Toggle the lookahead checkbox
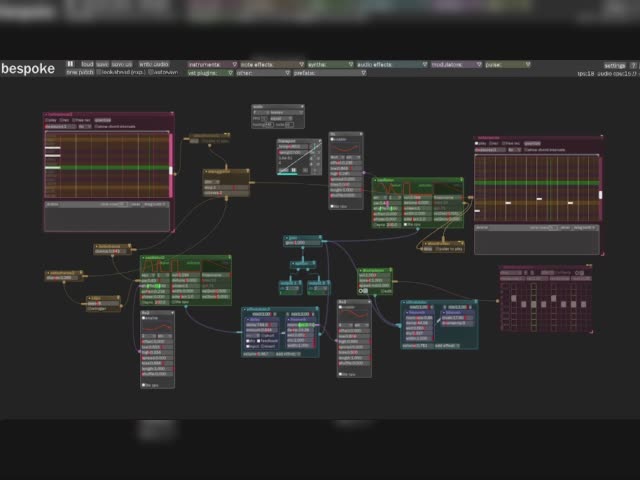The image size is (640, 480). pyautogui.click(x=99, y=72)
